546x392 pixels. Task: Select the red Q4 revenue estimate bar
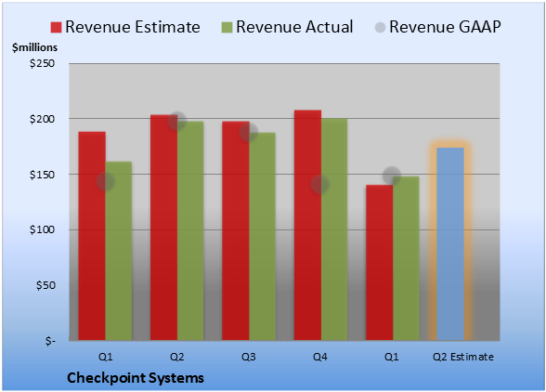[x=308, y=225]
